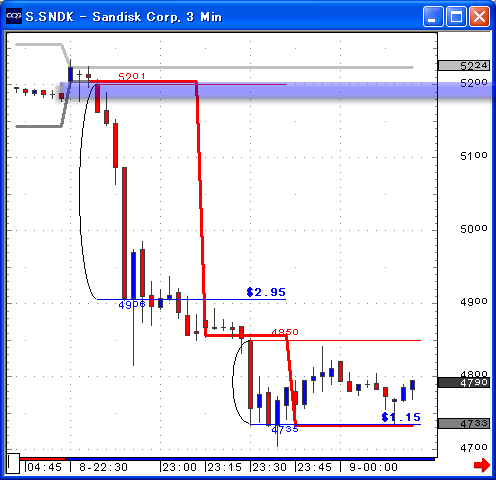This screenshot has width=496, height=480.
Task: Click the $1.15 annotation label
Action: click(401, 417)
